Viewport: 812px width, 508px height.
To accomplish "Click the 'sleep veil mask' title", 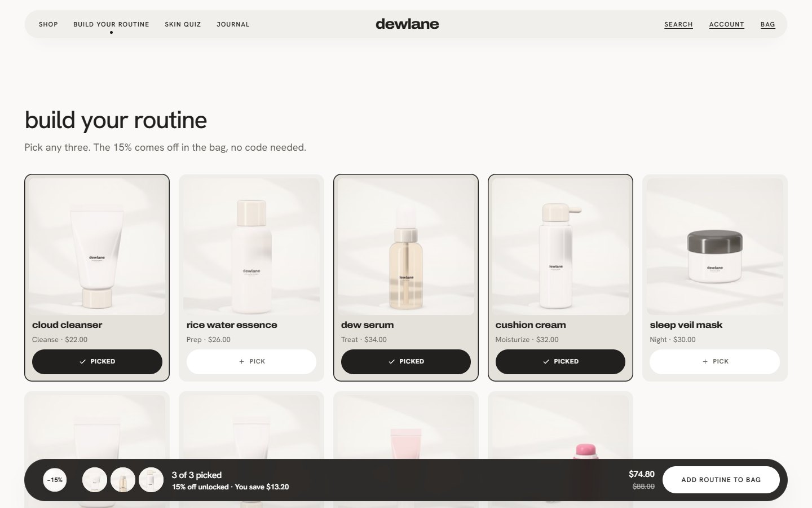I will pos(686,325).
